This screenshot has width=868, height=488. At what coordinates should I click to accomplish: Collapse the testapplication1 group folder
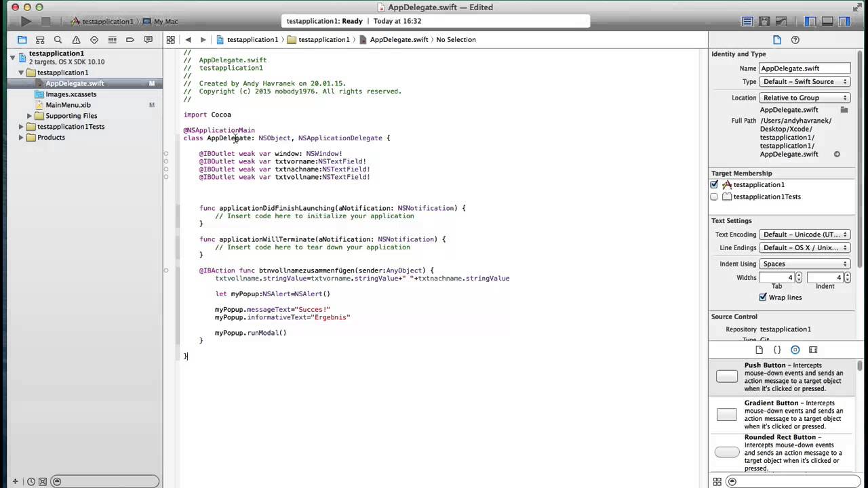coord(21,73)
